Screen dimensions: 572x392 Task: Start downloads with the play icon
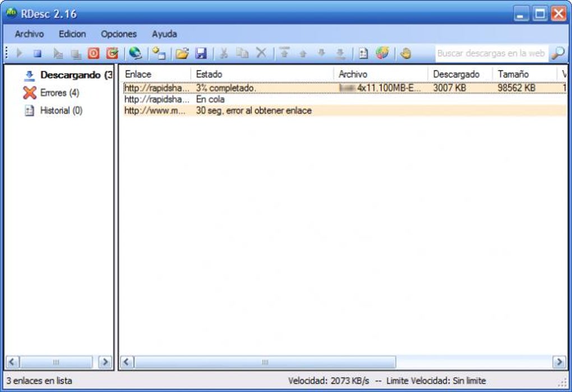pos(19,54)
